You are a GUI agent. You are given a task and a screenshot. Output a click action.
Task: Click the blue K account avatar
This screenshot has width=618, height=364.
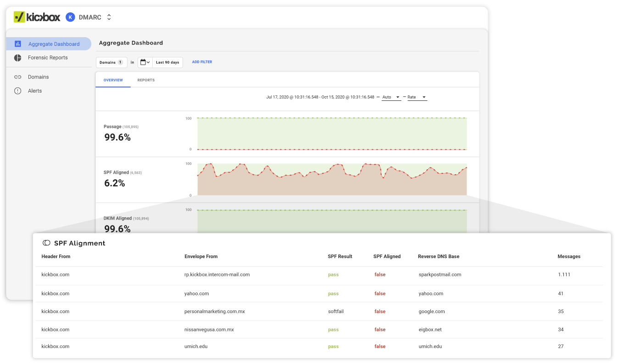tap(70, 17)
